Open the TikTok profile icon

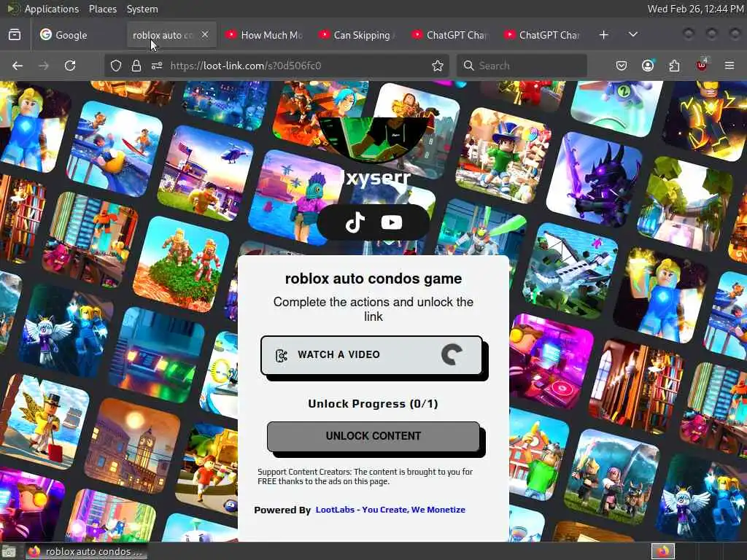tap(355, 222)
